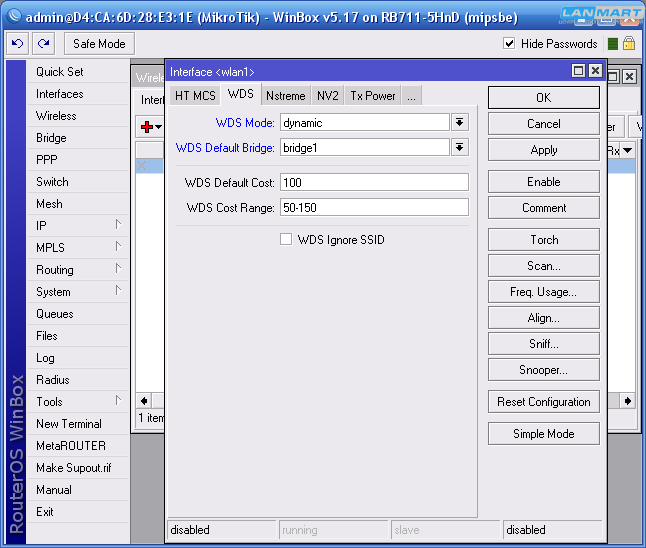The image size is (646, 548).
Task: Expand the IP submenu
Action: coord(118,225)
